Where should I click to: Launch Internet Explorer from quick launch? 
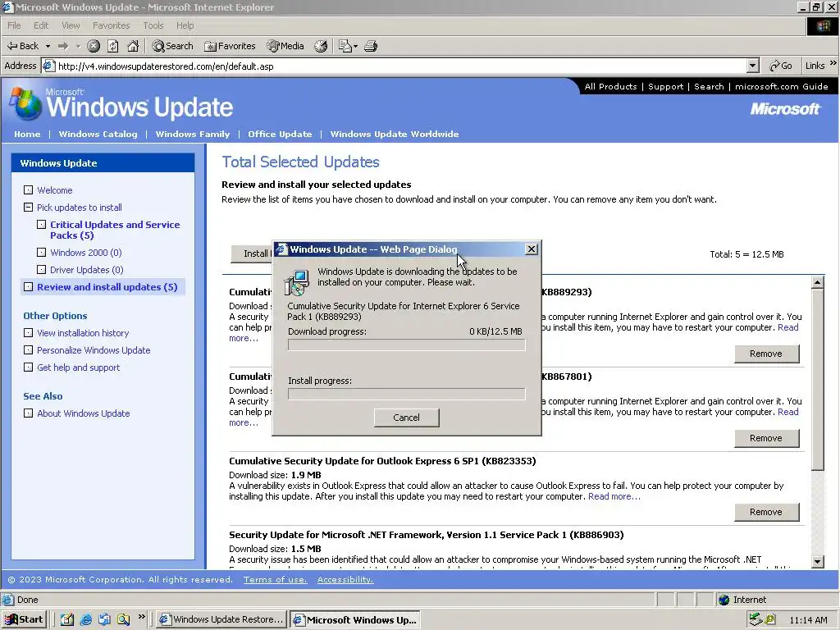(x=85, y=619)
